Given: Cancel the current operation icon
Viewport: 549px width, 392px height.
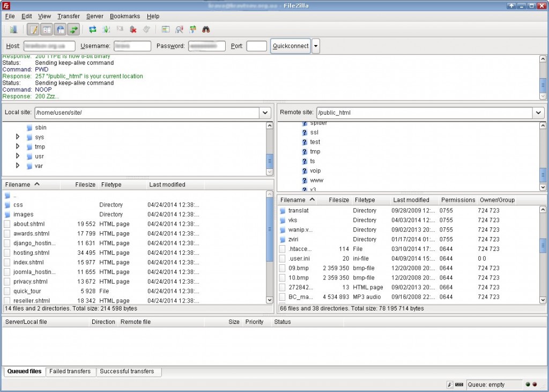Looking at the screenshot, I should [x=120, y=29].
